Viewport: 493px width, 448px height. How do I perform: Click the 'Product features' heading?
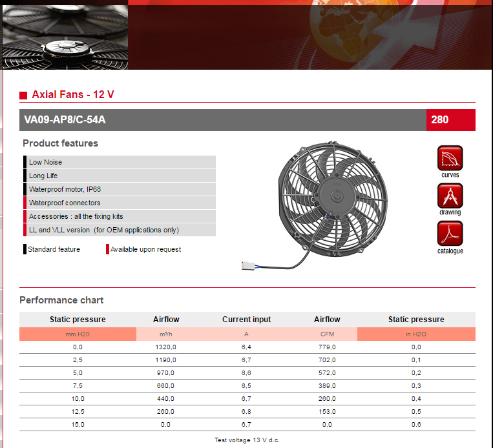click(x=60, y=143)
